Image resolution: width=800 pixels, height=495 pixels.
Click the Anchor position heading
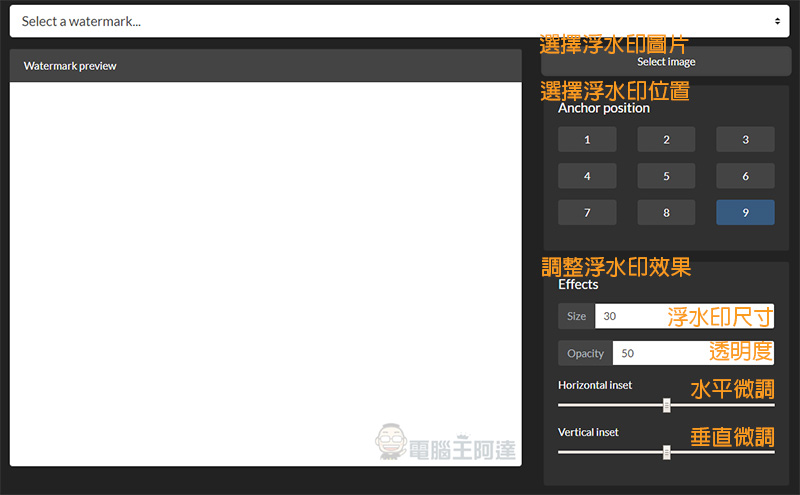click(604, 108)
